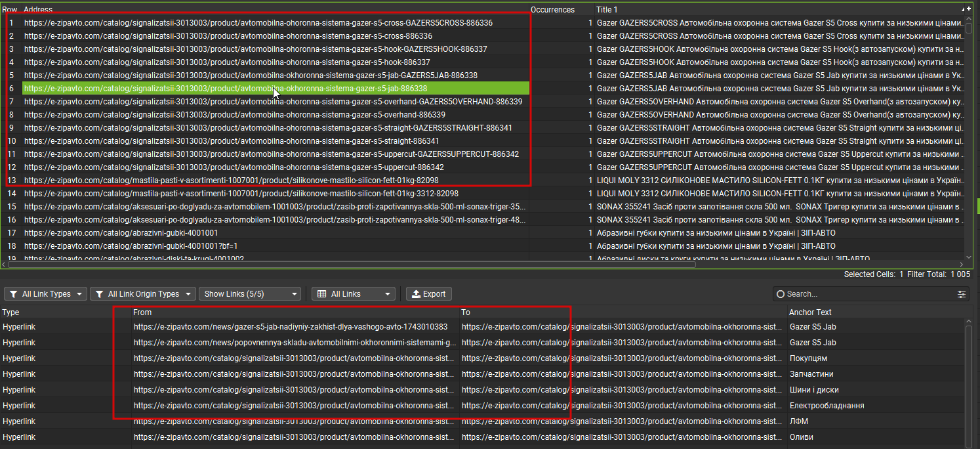Select row 1 address containing GAZERS5CROSS-886336
This screenshot has height=449, width=980.
[x=258, y=22]
